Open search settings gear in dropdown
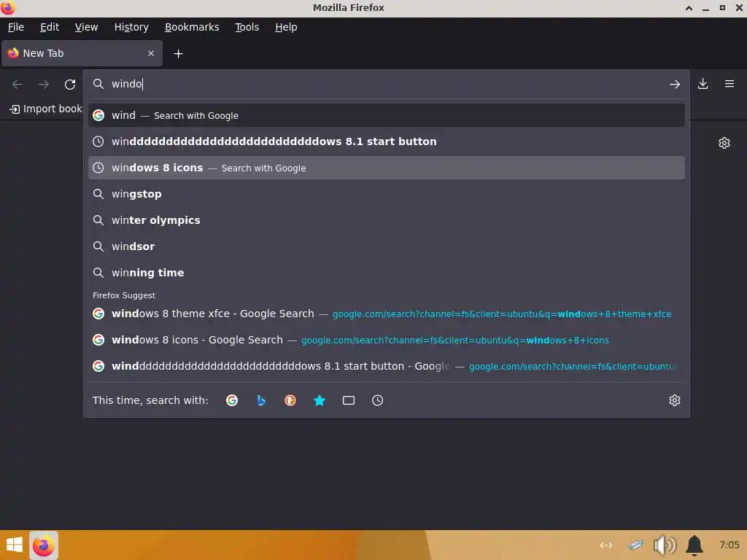 tap(675, 400)
